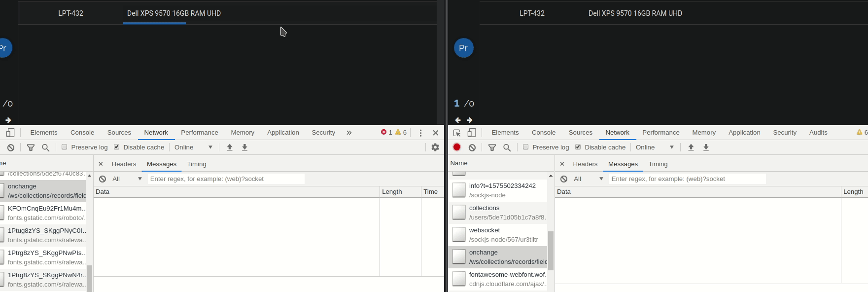Click Name column header in right DevTools

coord(501,163)
